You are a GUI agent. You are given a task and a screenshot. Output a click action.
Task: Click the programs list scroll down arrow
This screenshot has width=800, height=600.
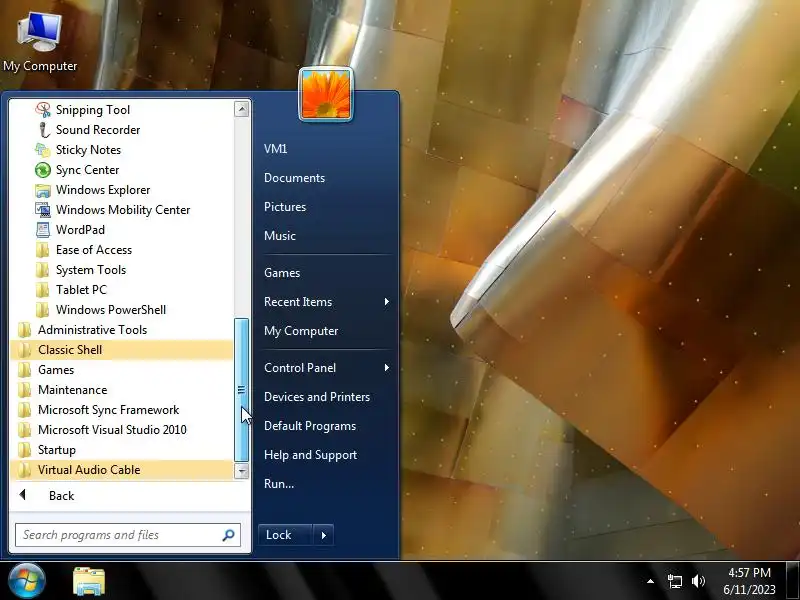tap(242, 471)
